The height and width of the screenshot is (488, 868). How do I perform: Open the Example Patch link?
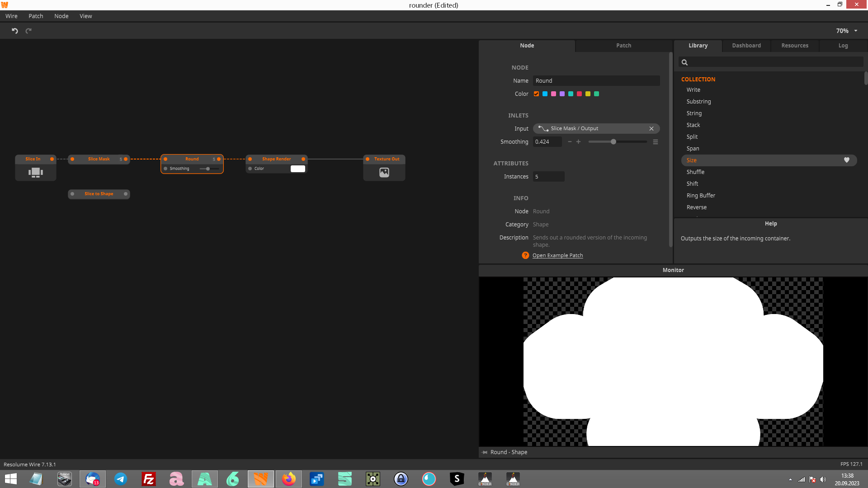click(x=557, y=255)
